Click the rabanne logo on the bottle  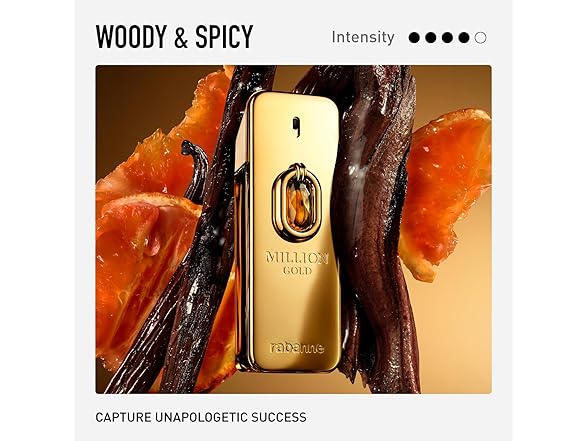pyautogui.click(x=297, y=348)
